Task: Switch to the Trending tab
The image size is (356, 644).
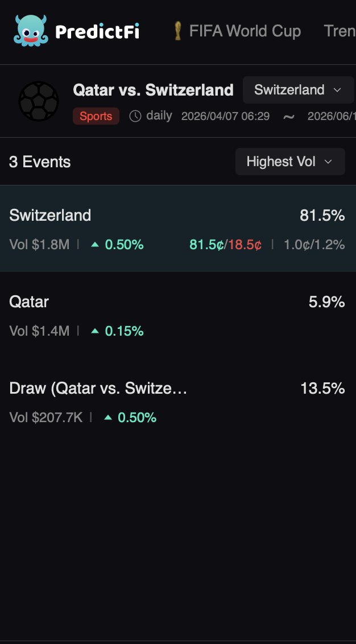Action: pyautogui.click(x=340, y=31)
